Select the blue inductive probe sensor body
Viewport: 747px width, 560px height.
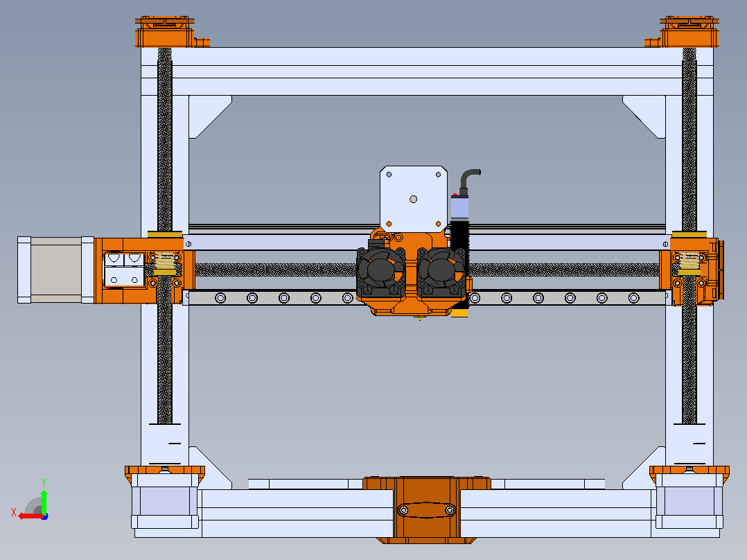pyautogui.click(x=459, y=209)
